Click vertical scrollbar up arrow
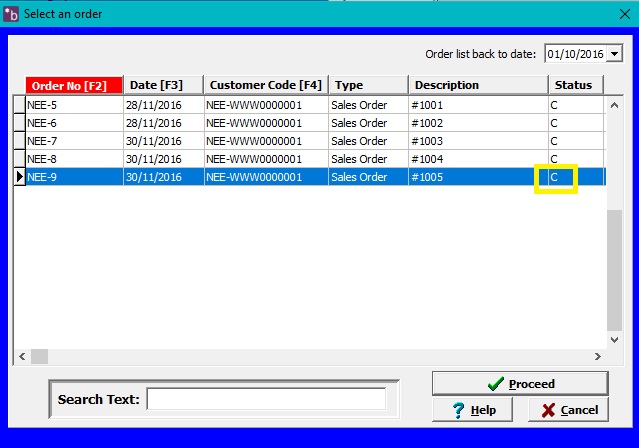The width and height of the screenshot is (639, 448). pos(615,105)
